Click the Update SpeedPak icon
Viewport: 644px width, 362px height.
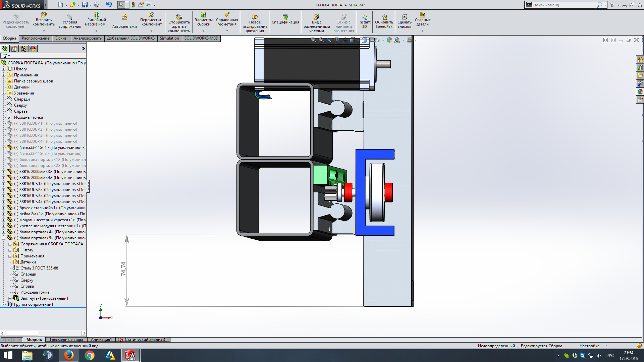click(x=384, y=17)
